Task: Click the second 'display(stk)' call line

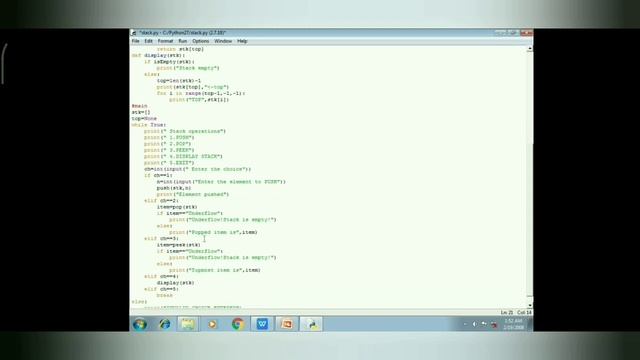Action: click(176, 283)
